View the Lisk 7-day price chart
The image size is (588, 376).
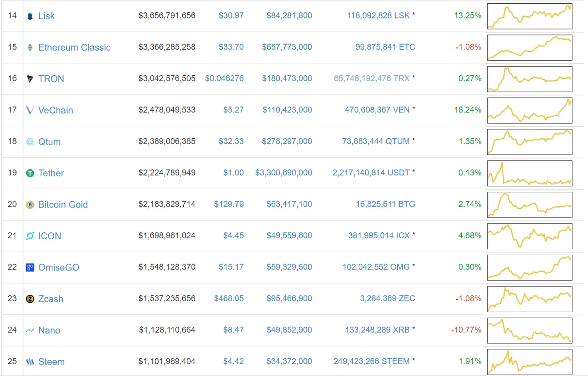(x=530, y=16)
